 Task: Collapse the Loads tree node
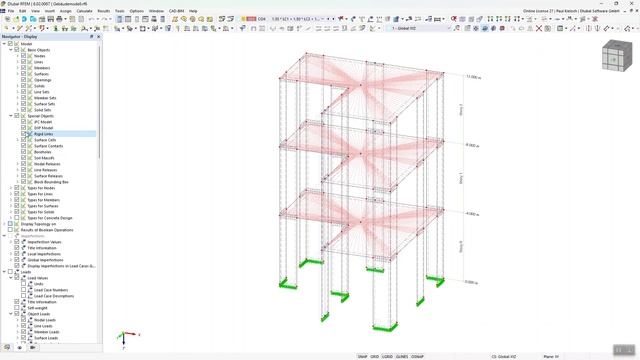[4, 272]
